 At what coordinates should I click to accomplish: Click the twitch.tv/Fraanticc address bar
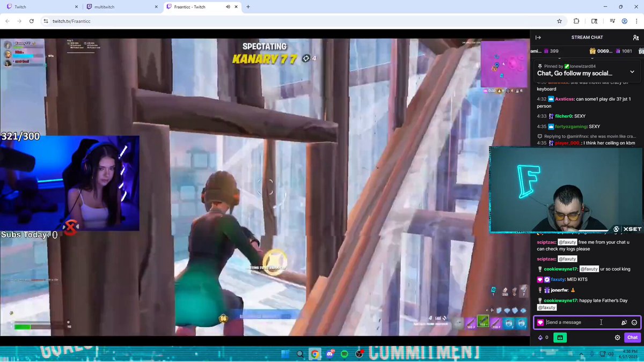(x=303, y=21)
